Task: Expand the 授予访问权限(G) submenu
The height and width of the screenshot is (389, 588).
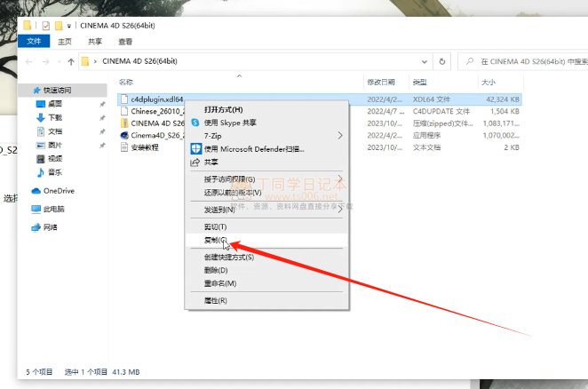Action: coord(267,179)
